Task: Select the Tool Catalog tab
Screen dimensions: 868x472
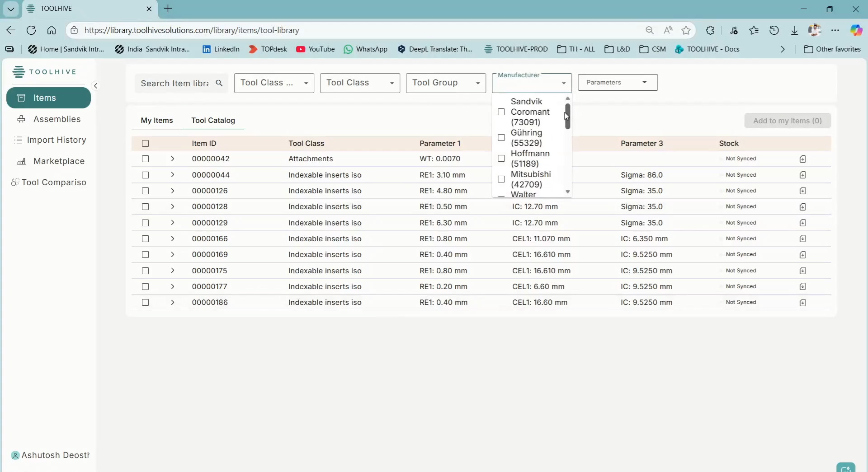Action: (213, 121)
